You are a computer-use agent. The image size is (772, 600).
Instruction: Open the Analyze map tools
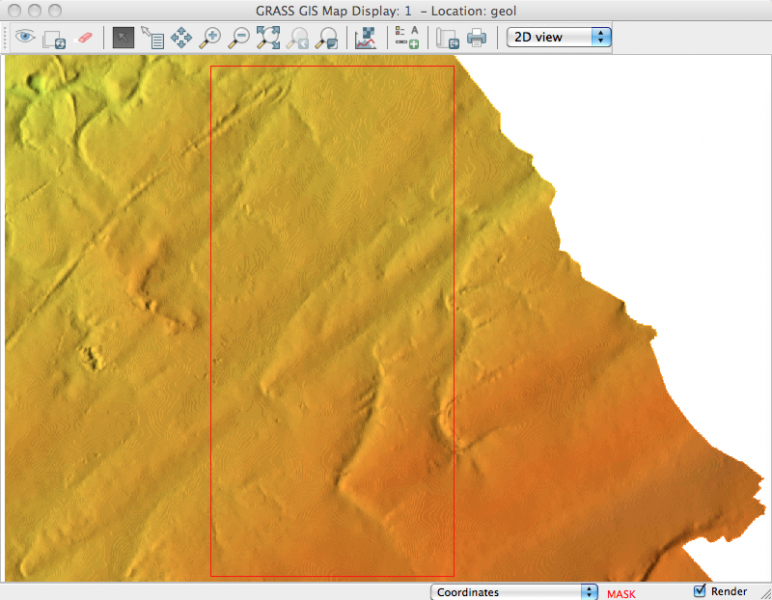[x=365, y=38]
